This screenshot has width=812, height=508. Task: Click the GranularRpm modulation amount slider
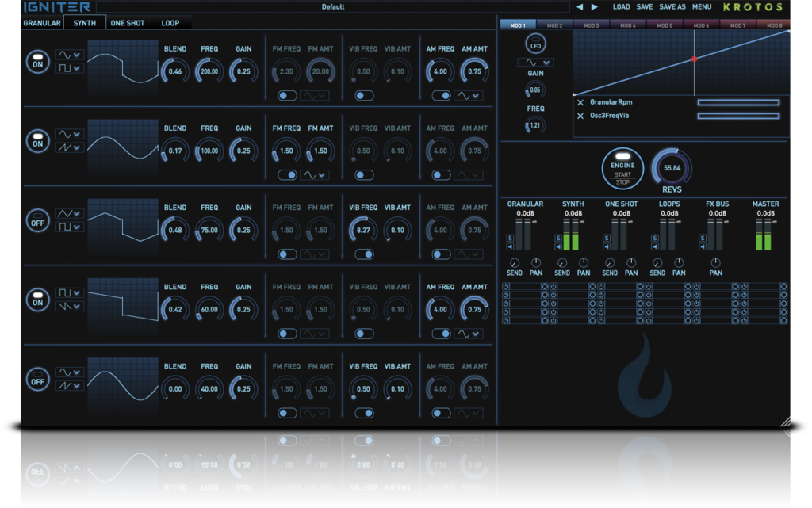[x=738, y=102]
